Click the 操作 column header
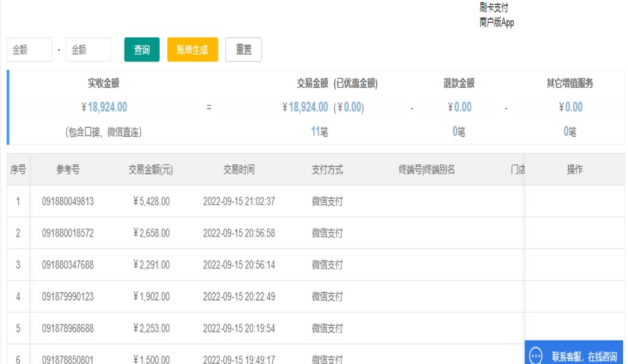Screen dimensions: 628x364 574,170
